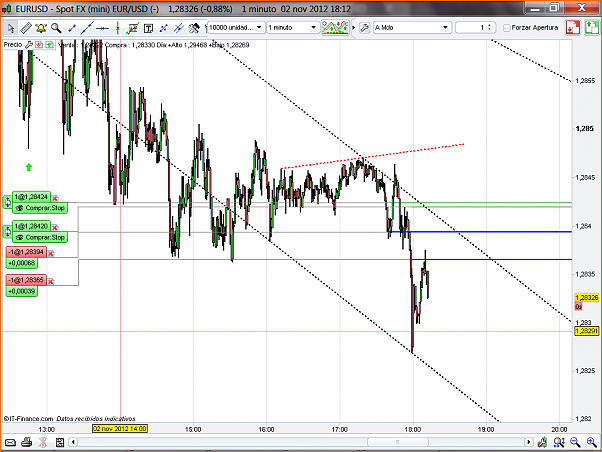Select the arrow cursor tool
This screenshot has height=452, width=602.
pos(10,28)
